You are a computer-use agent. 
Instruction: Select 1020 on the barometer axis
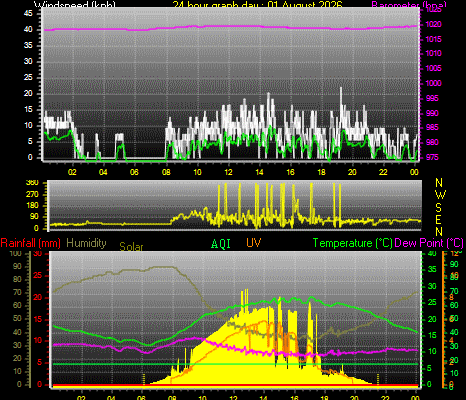tap(434, 24)
